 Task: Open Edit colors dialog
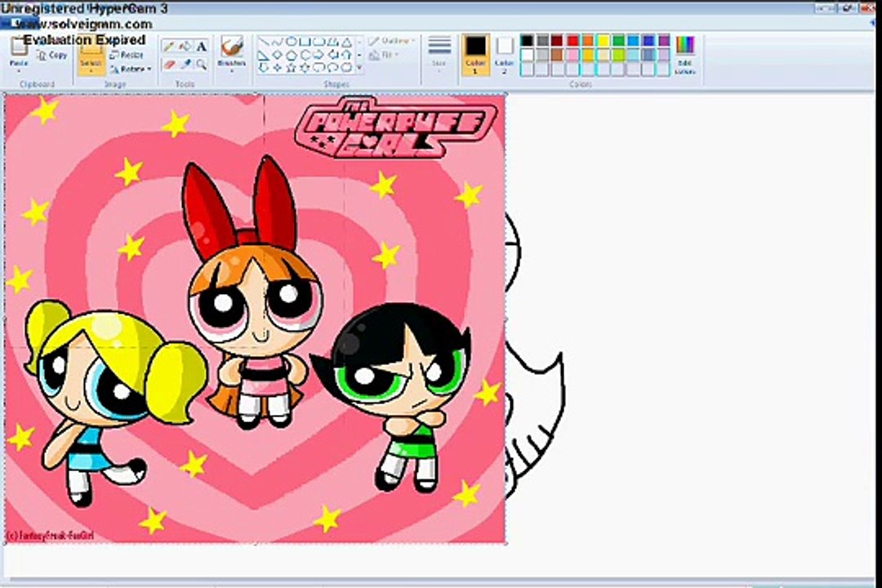coord(685,55)
